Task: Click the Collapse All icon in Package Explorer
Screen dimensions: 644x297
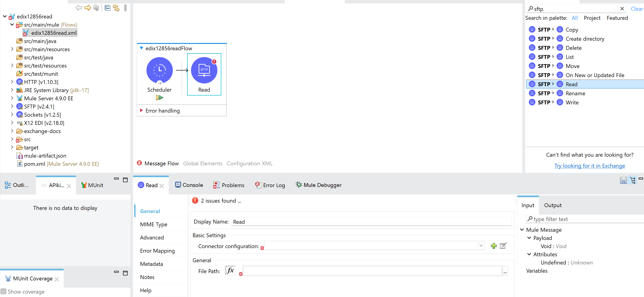Action: coord(108,8)
